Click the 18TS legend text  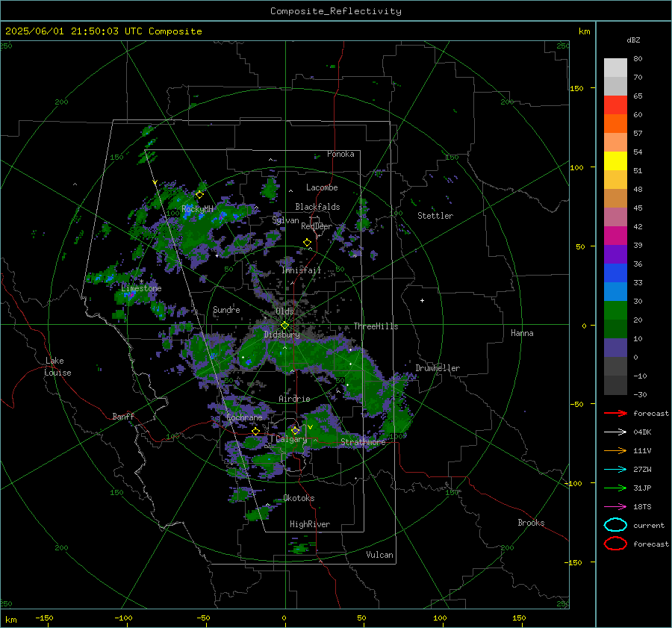tap(642, 507)
